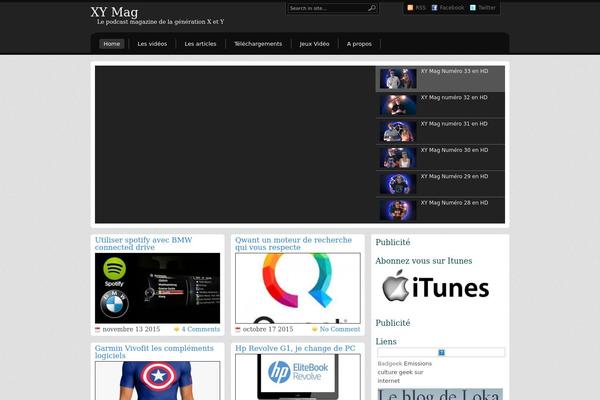This screenshot has width=600, height=400.
Task: Open XY Mag Numéro 28 en HD title
Action: (454, 203)
